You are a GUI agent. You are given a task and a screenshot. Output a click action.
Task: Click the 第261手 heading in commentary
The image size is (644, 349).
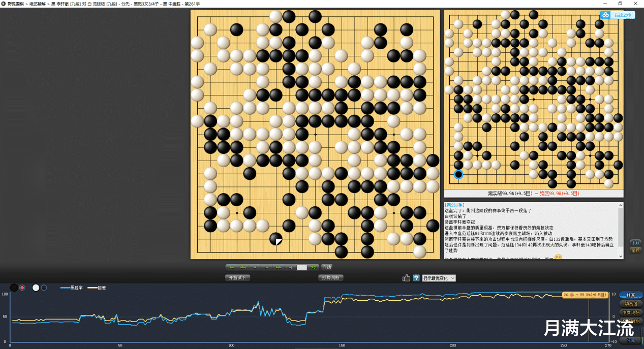tap(453, 205)
